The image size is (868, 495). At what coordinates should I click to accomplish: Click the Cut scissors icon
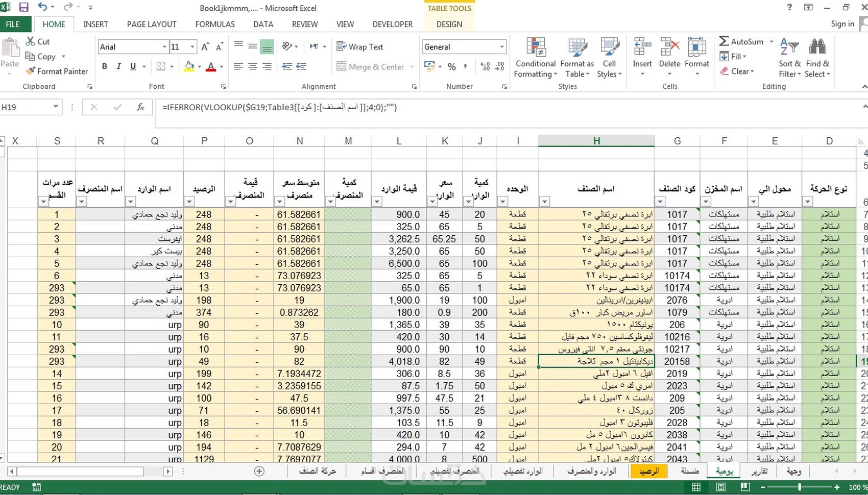31,41
